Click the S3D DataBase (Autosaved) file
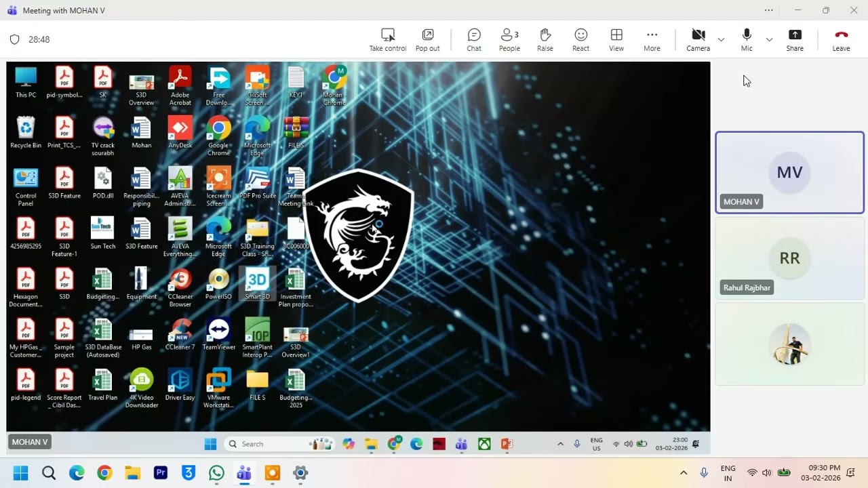The width and height of the screenshot is (868, 488). tap(103, 338)
